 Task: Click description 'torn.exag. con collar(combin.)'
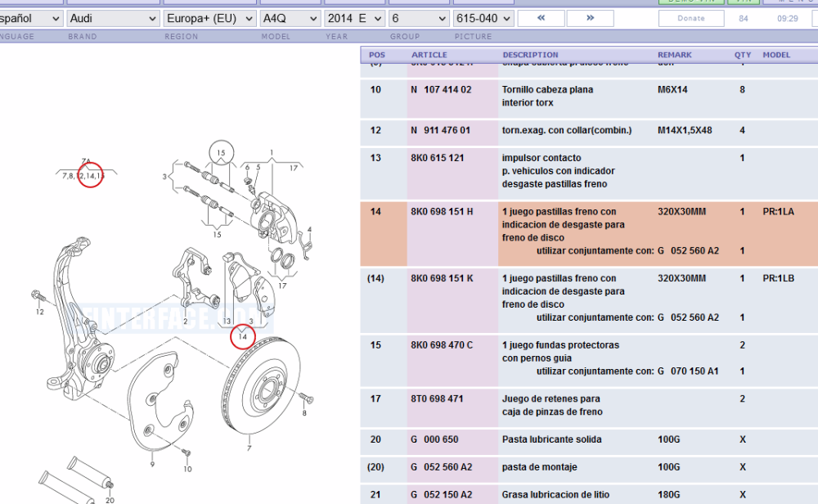[567, 130]
